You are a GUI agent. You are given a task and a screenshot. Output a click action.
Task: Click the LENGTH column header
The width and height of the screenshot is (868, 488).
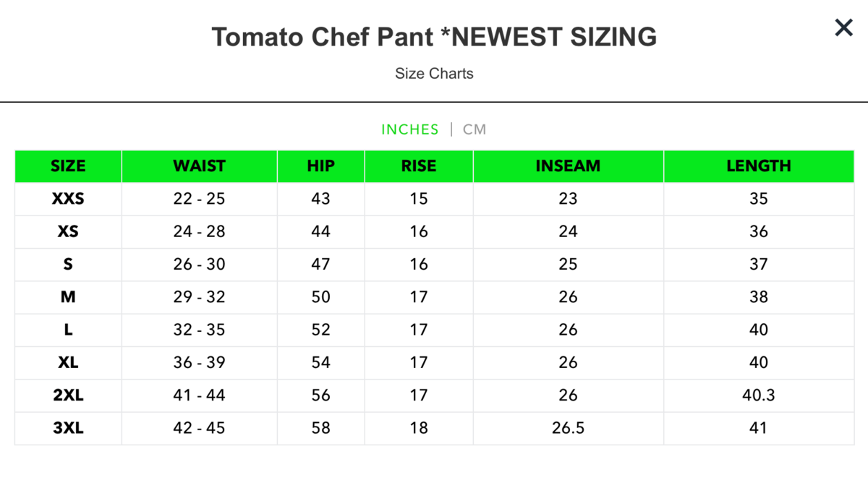pos(758,166)
